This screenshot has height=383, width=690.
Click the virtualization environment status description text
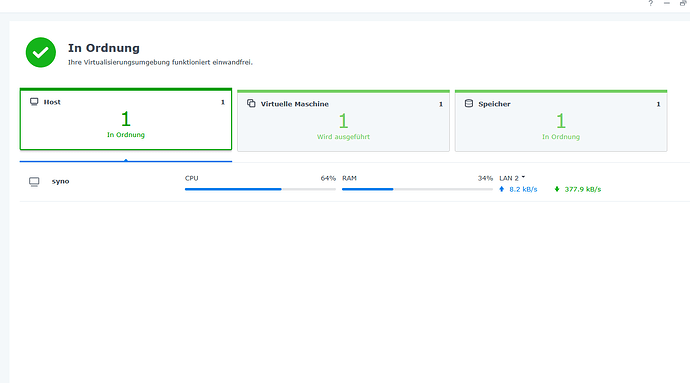tap(160, 63)
